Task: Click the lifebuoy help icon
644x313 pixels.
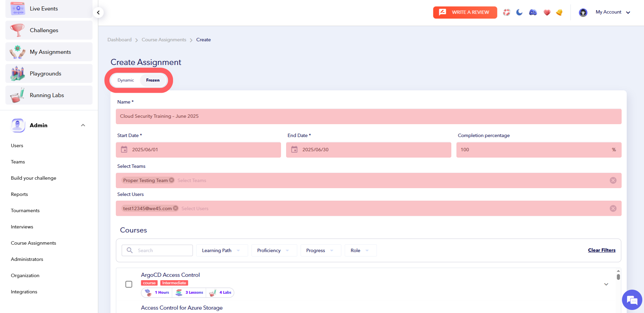Action: (x=506, y=13)
